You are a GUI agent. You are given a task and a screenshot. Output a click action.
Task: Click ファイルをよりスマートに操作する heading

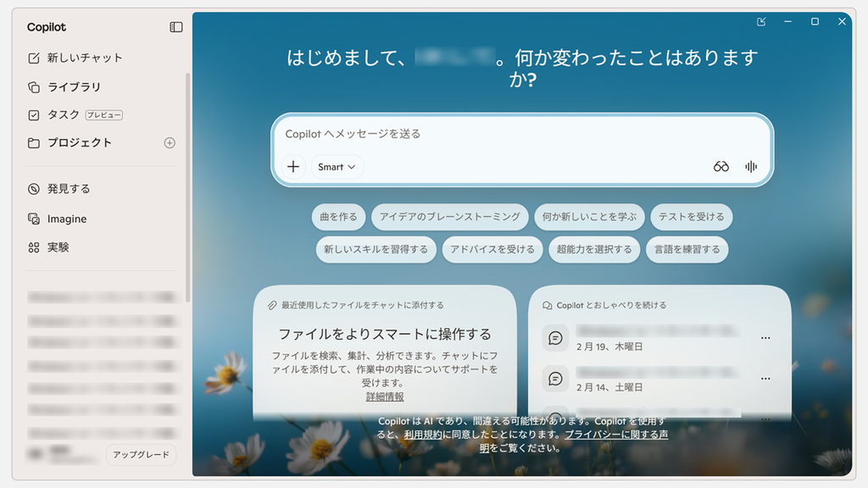pos(385,334)
